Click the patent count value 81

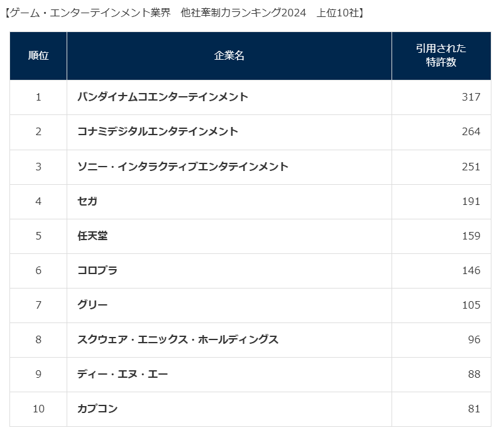click(474, 409)
